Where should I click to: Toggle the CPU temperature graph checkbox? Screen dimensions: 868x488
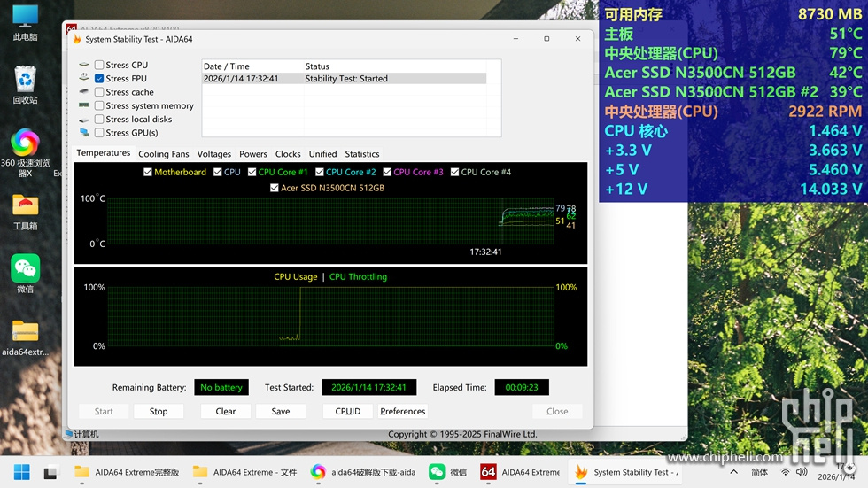click(218, 172)
